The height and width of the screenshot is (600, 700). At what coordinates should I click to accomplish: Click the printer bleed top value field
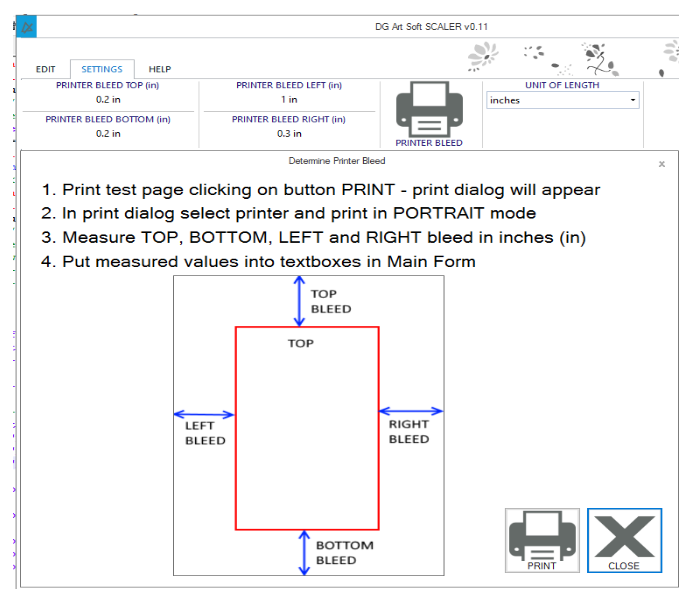coord(107,100)
